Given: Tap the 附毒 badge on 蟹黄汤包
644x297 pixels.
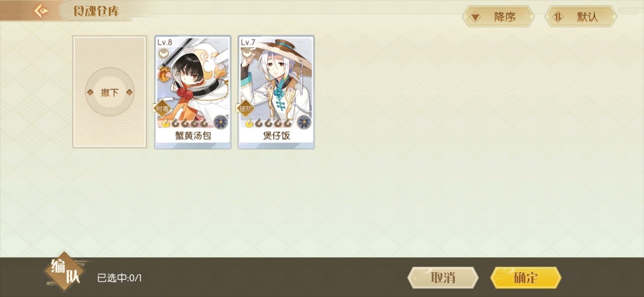Looking at the screenshot, I should [163, 108].
